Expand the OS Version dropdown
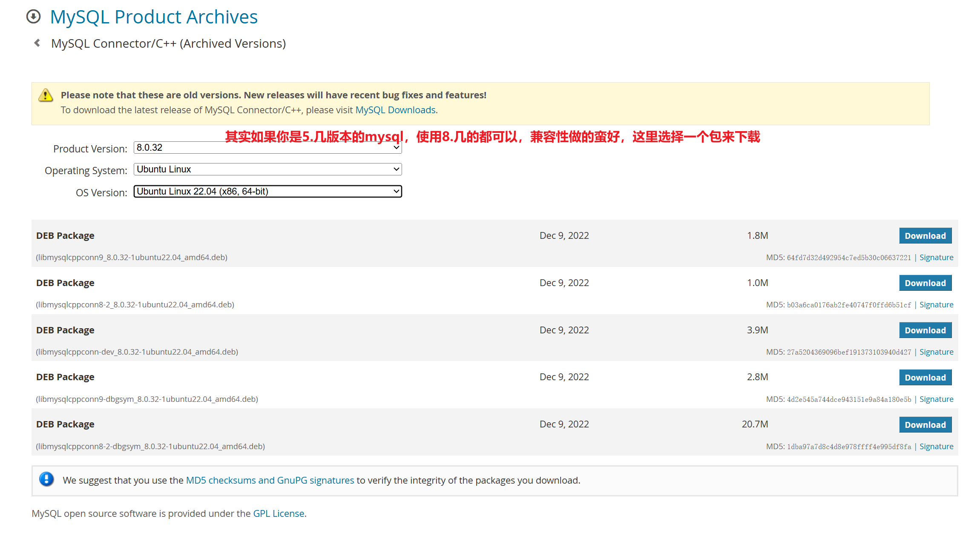Screen dimensions: 980x536 267,192
